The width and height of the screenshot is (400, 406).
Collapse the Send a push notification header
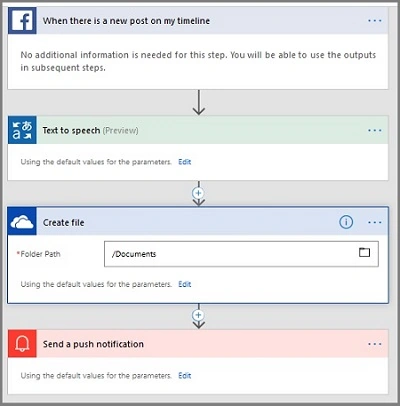[198, 344]
